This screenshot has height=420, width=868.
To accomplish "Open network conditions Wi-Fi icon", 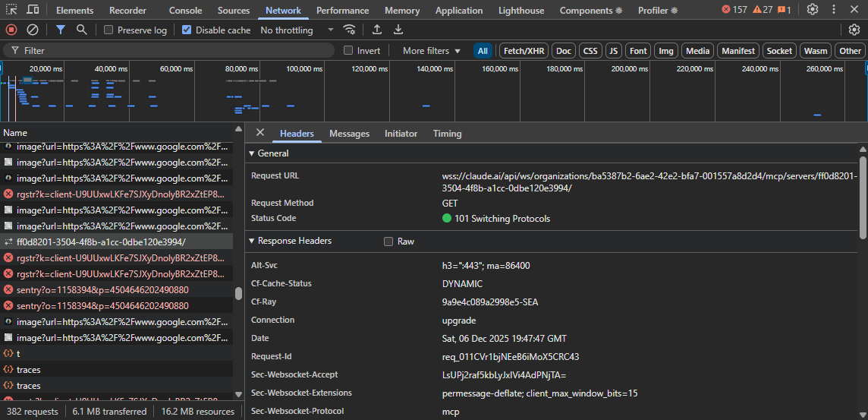I will point(350,30).
